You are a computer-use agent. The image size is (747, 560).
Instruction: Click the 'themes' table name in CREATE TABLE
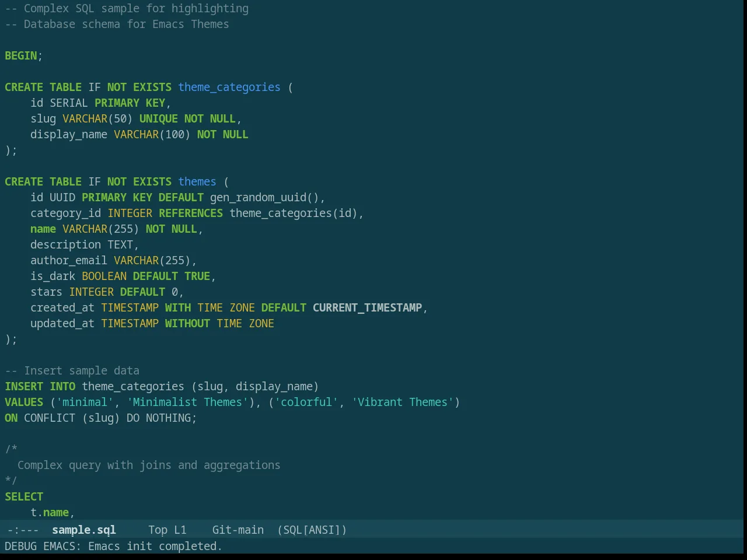click(197, 181)
